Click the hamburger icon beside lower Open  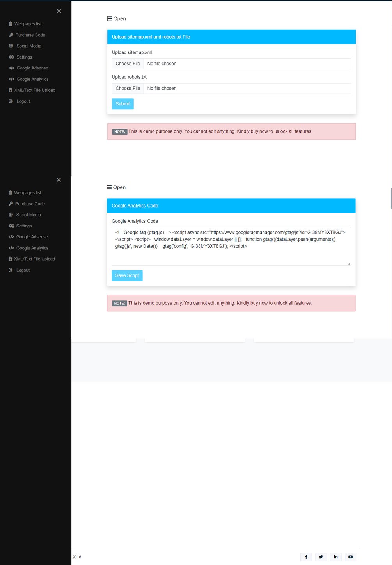pos(109,187)
